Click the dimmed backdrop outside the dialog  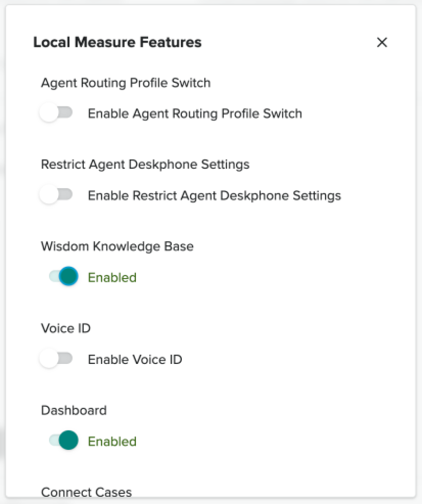3,256
